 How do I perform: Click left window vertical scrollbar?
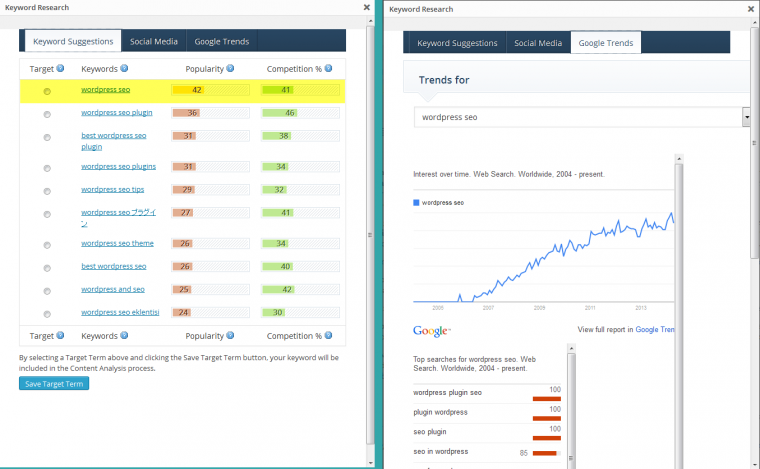tap(370, 234)
